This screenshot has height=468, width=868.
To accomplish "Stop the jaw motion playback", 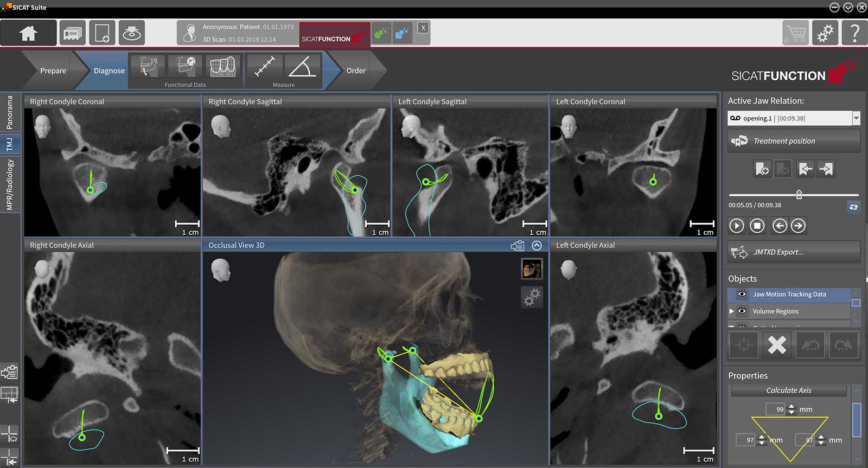I will click(757, 226).
